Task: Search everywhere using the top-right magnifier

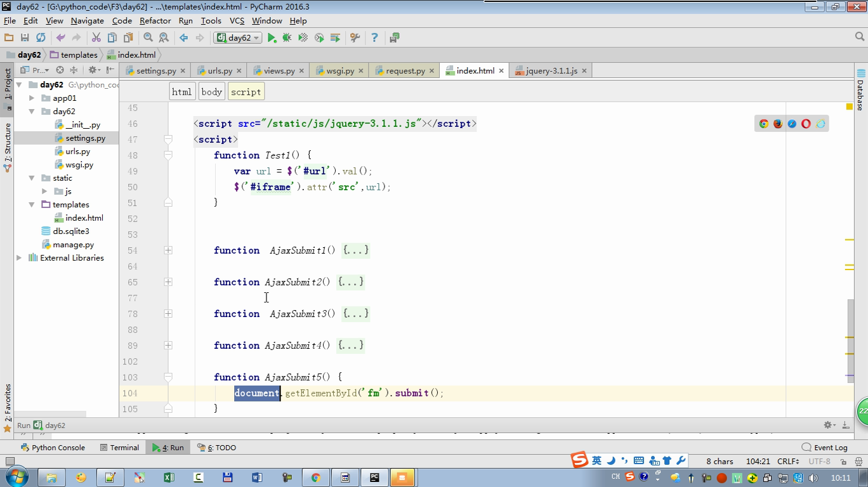Action: [x=860, y=37]
